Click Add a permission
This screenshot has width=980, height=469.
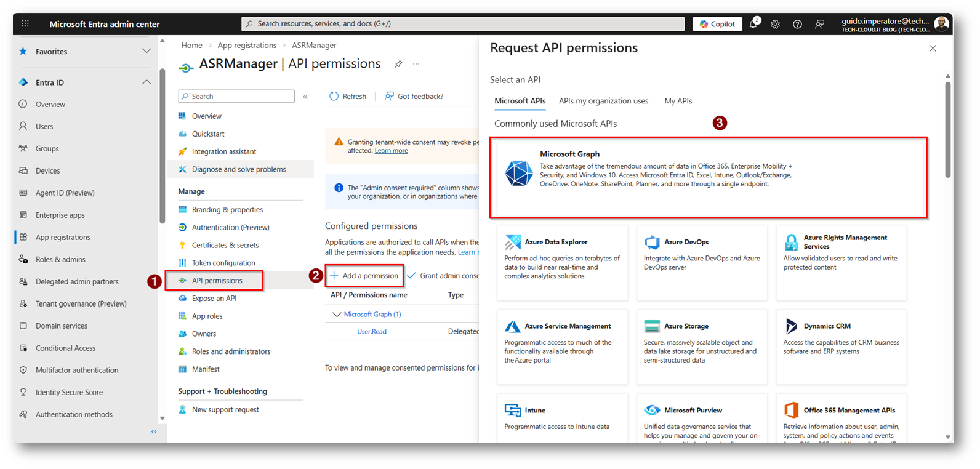364,276
